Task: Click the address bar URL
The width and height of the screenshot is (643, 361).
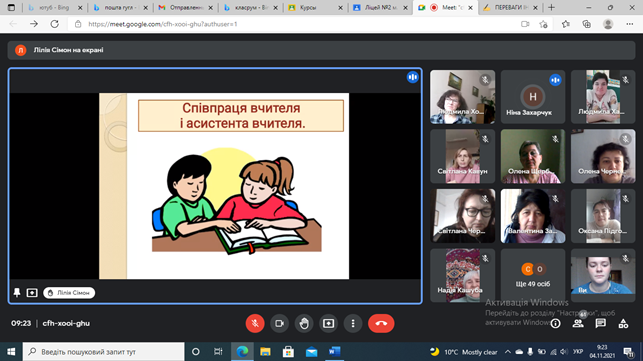Action: (x=162, y=24)
